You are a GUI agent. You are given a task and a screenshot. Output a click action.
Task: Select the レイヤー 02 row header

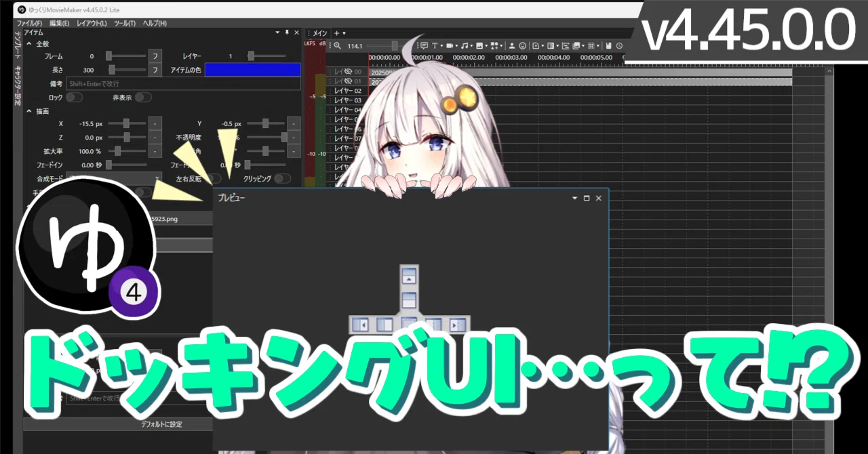349,91
